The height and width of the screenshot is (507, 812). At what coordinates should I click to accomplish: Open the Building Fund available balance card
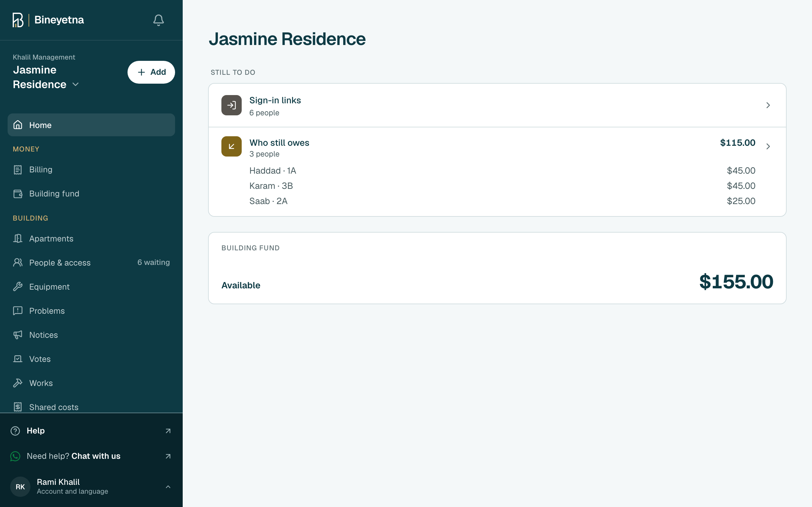click(x=497, y=268)
